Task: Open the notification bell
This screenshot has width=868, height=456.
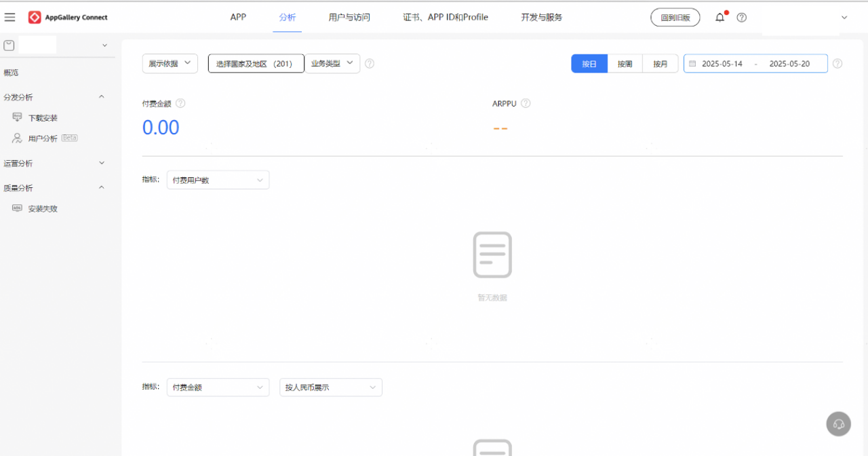Action: pyautogui.click(x=720, y=18)
